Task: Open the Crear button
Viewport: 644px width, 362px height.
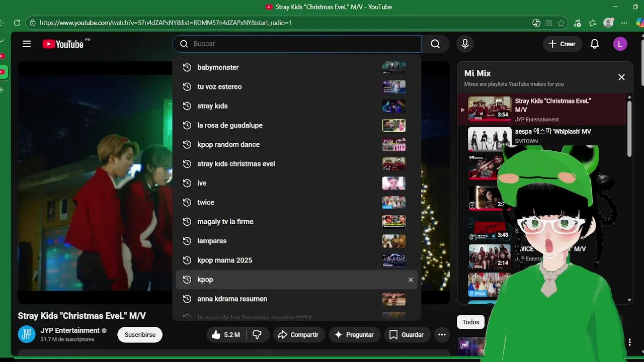Action: [562, 44]
